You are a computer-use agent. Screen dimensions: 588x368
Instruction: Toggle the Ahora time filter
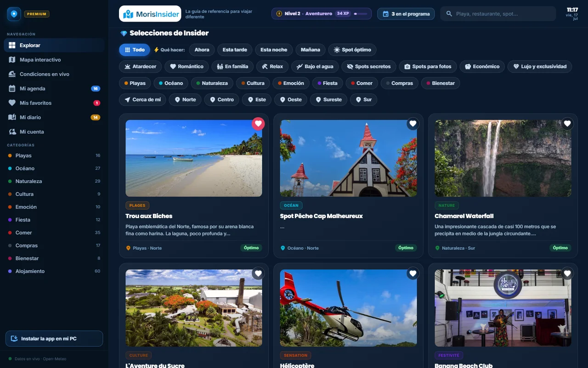point(202,50)
